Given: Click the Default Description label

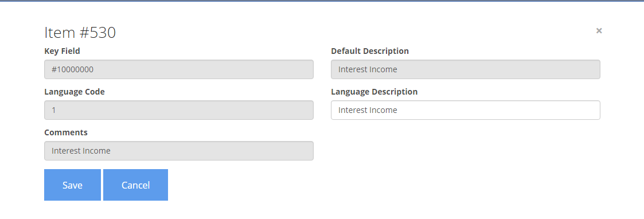Looking at the screenshot, I should [x=370, y=51].
